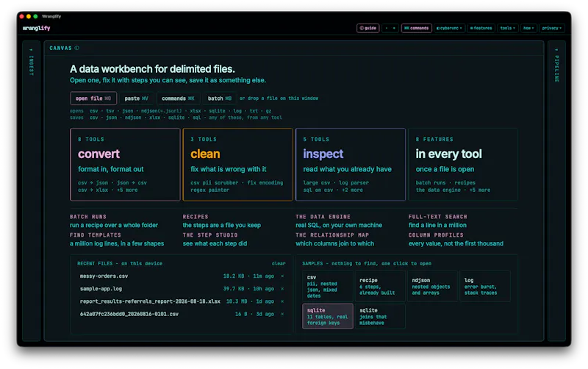Click the batch button
Viewport: 588px width, 369px height.
[219, 98]
